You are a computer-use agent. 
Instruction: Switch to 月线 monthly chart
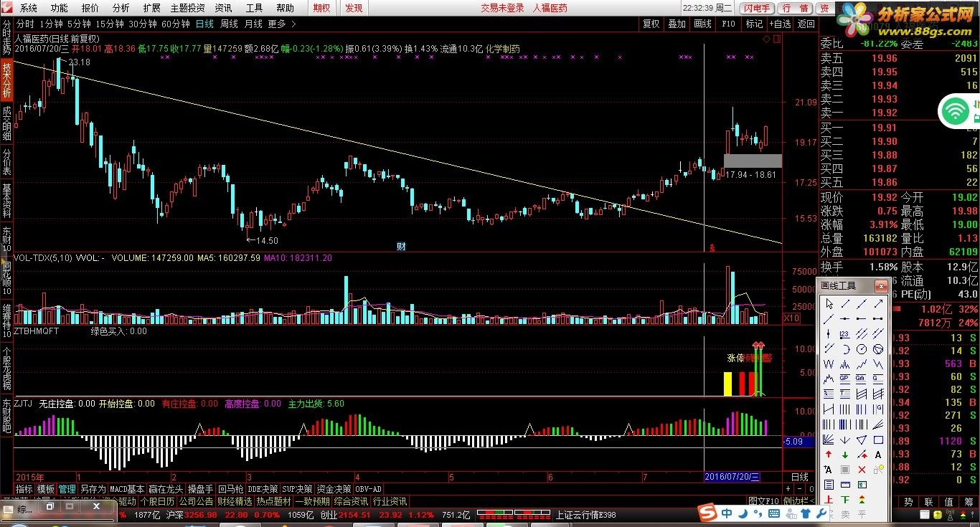[253, 24]
